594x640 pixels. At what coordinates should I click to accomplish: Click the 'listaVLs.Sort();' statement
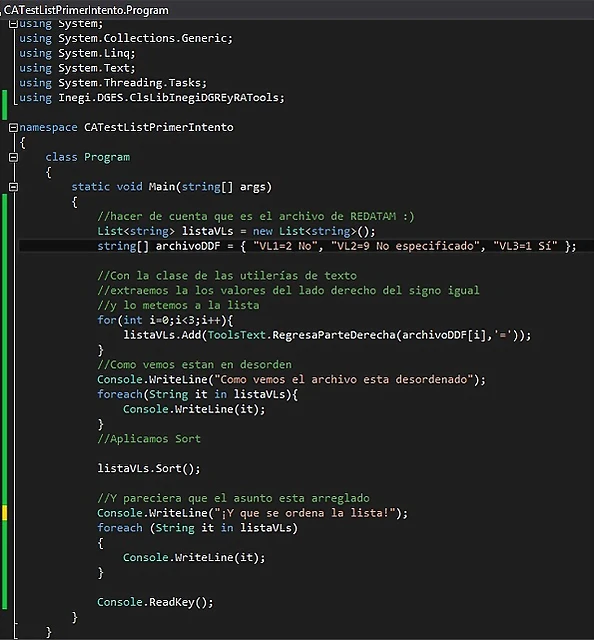point(149,468)
